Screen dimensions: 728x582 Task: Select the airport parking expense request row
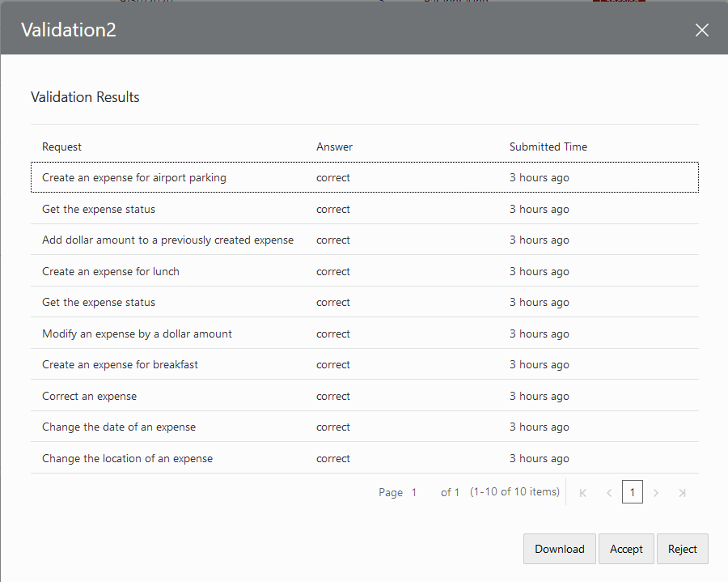click(x=133, y=177)
